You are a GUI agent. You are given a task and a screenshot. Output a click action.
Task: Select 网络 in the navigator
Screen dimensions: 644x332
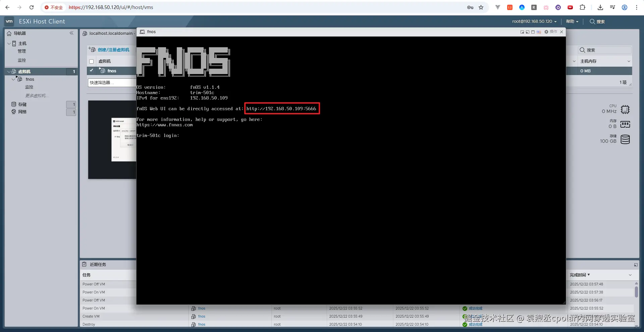(x=22, y=112)
